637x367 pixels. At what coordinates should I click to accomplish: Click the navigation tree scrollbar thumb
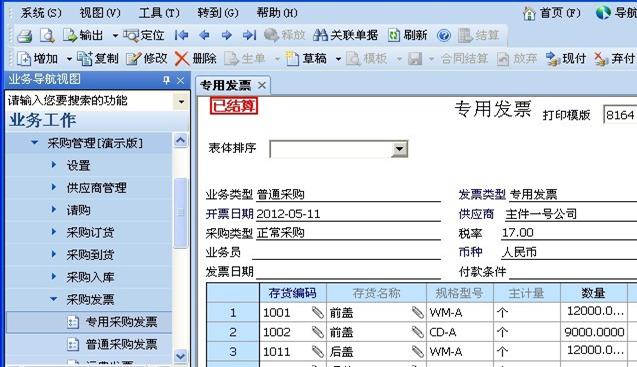pyautogui.click(x=180, y=213)
